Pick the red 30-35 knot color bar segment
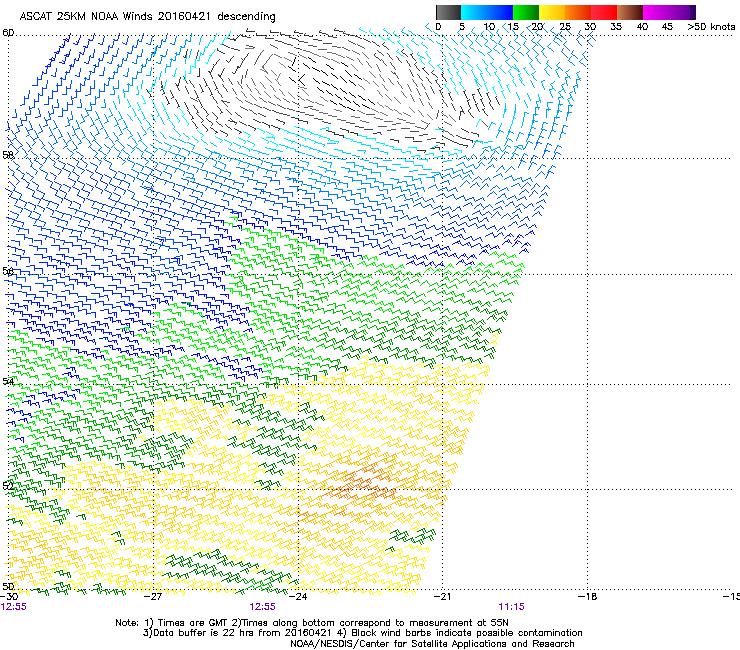The width and height of the screenshot is (740, 650). pyautogui.click(x=604, y=12)
